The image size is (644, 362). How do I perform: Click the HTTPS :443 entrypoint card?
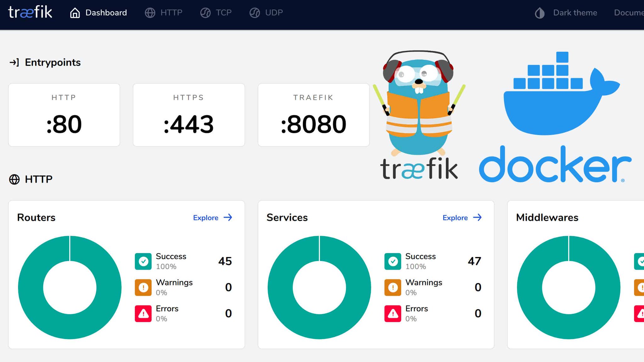(x=188, y=115)
